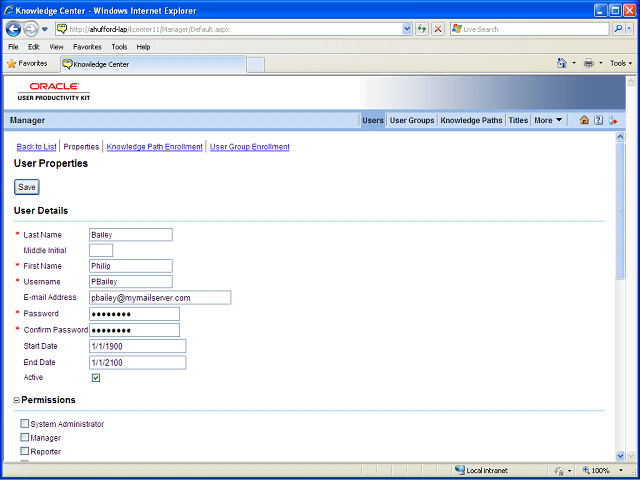Open the command bar Tools dropdown
Screen dimensions: 640x480
coord(621,63)
